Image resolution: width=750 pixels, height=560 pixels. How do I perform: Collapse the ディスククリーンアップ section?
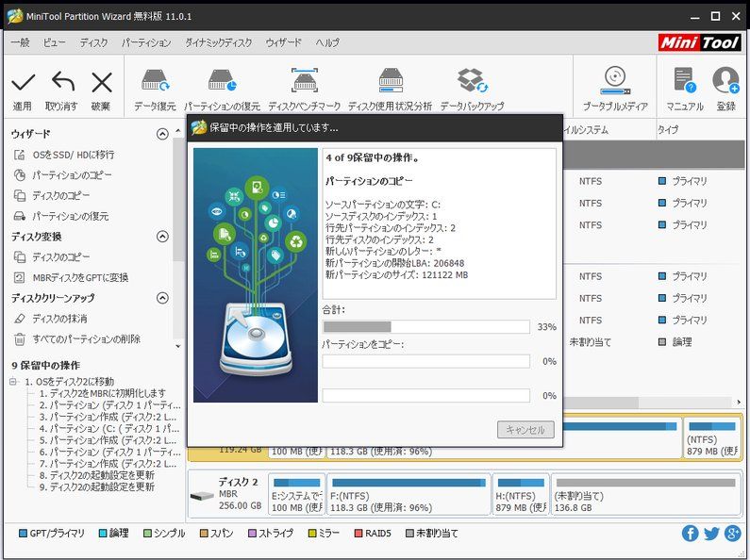[162, 298]
